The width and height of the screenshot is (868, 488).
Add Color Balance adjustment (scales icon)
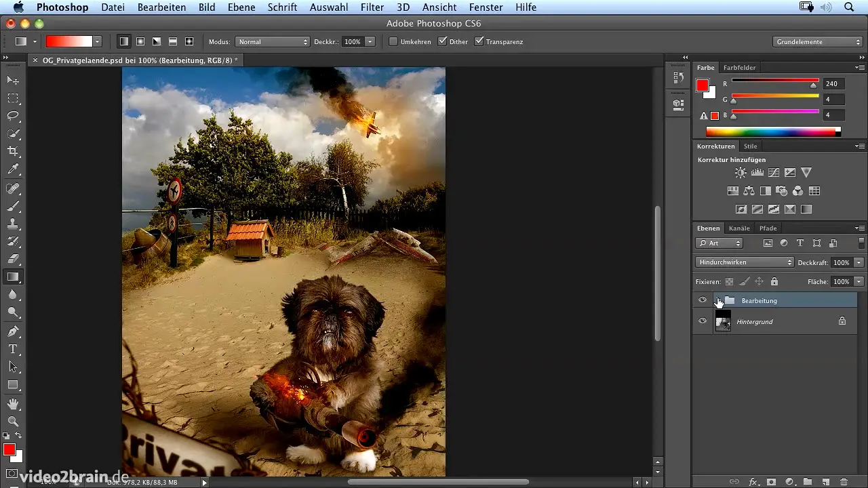749,191
